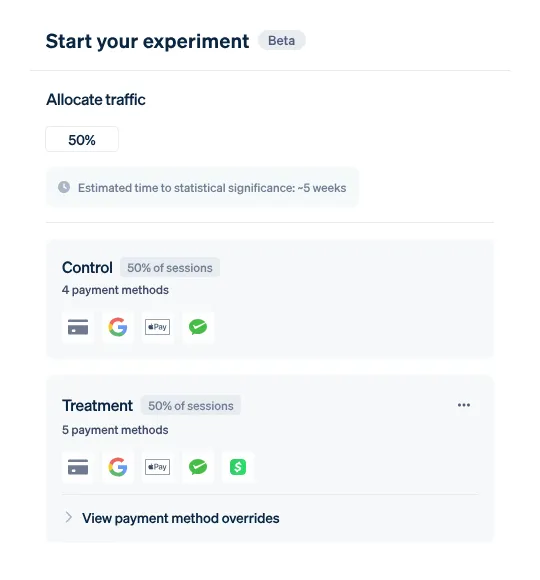Click the card icon in Treatment group
The width and height of the screenshot is (540, 580).
(x=78, y=467)
